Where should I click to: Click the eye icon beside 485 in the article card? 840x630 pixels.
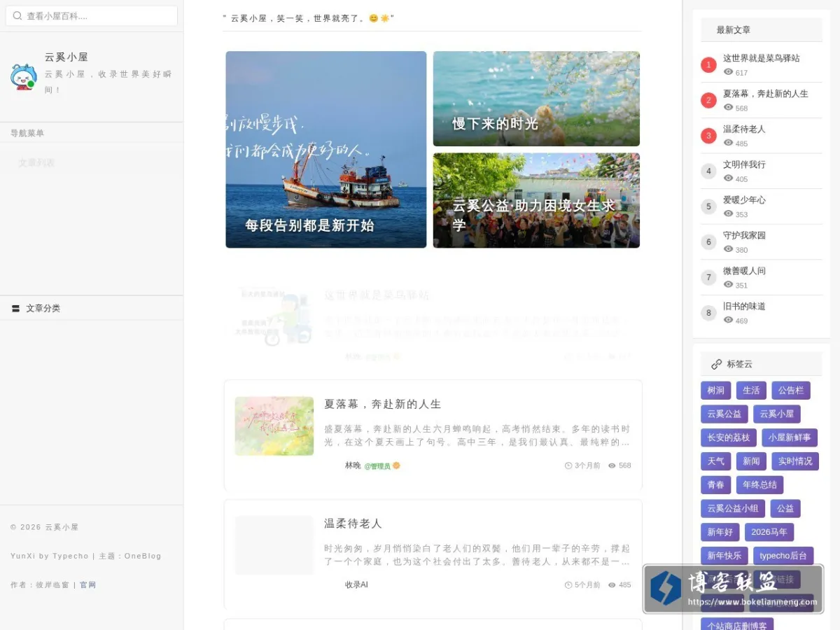[612, 584]
